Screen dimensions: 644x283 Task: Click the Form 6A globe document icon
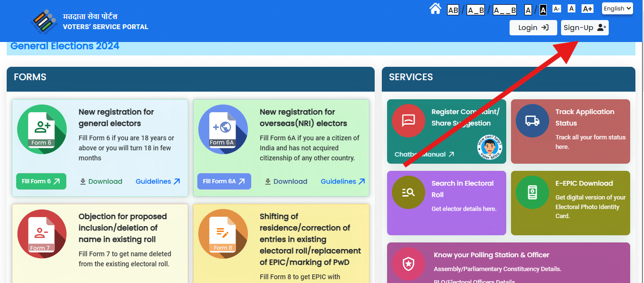223,128
